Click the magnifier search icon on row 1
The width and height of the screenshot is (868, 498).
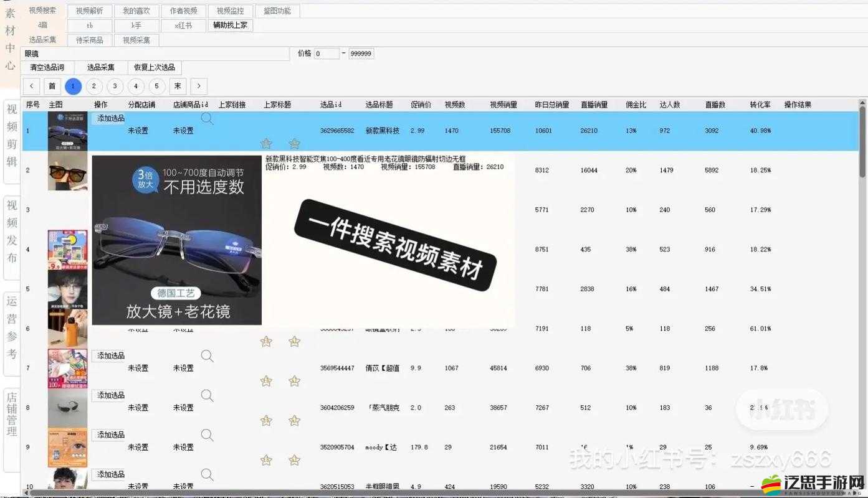click(207, 118)
